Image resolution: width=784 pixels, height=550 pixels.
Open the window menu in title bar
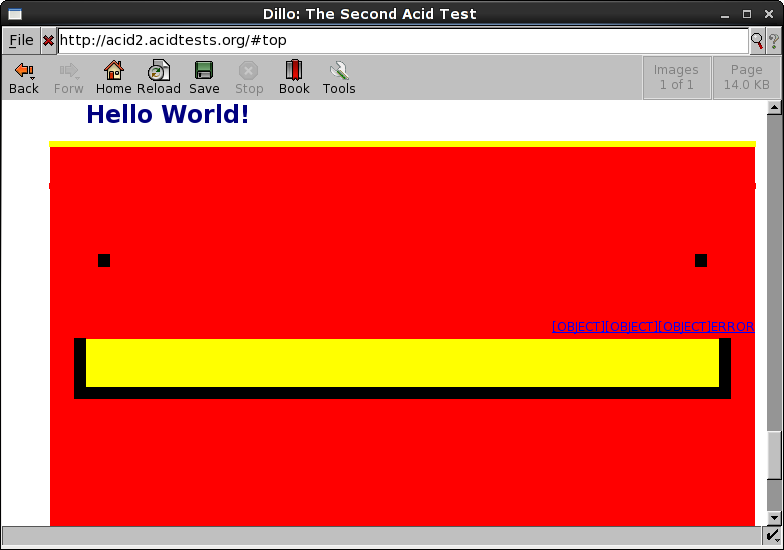[x=14, y=14]
